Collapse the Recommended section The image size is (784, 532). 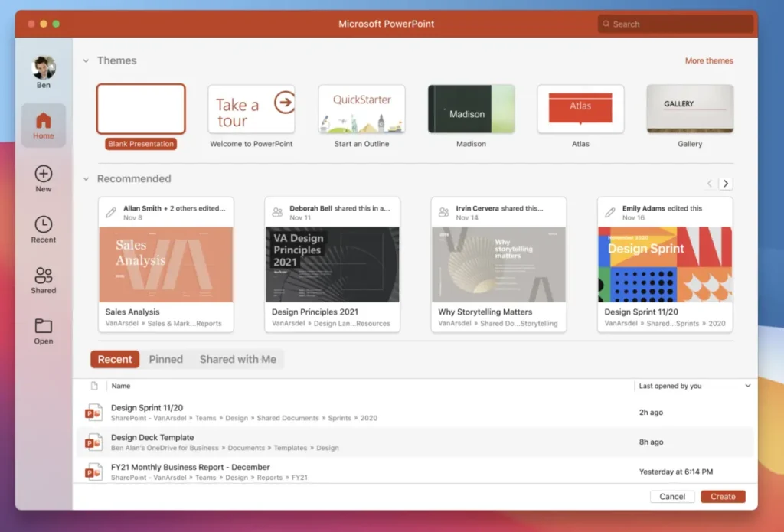[x=86, y=179]
